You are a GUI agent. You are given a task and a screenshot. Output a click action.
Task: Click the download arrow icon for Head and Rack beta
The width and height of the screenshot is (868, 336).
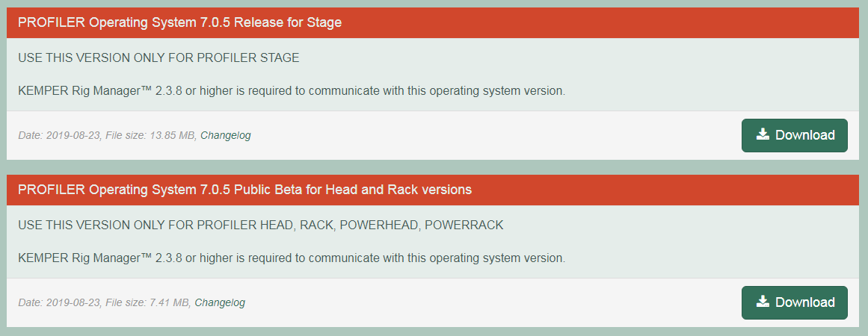point(763,302)
